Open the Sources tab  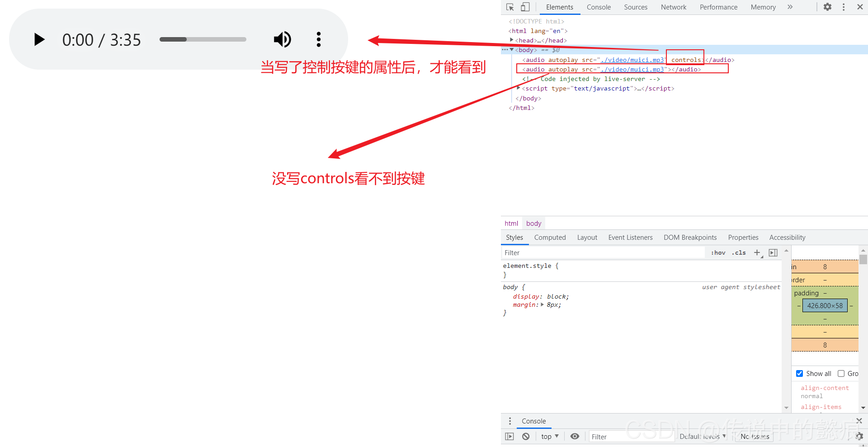pos(636,7)
